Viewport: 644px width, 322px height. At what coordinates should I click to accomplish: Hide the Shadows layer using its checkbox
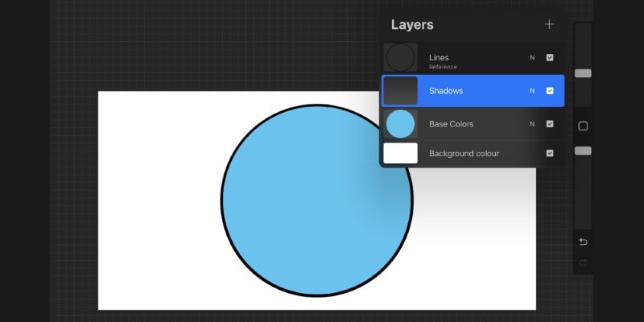[x=550, y=91]
